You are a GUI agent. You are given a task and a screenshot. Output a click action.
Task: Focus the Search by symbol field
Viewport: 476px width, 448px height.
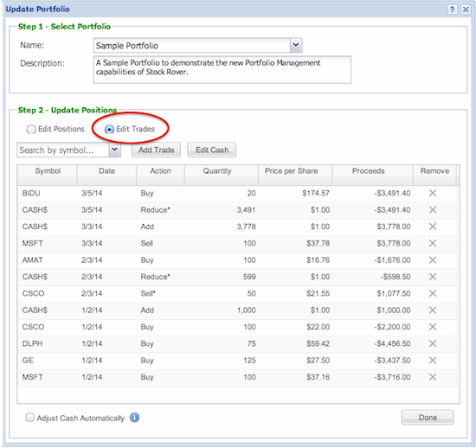pyautogui.click(x=63, y=150)
